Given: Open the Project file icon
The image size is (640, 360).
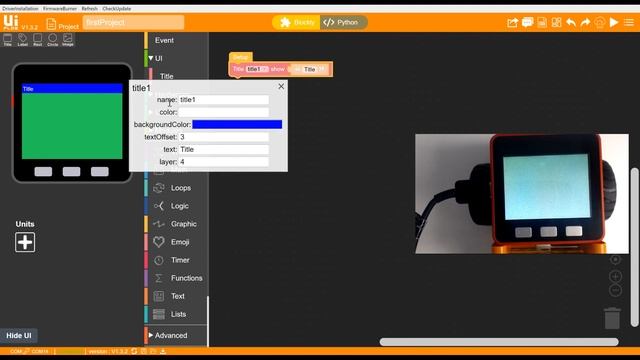Looking at the screenshot, I should (x=51, y=24).
